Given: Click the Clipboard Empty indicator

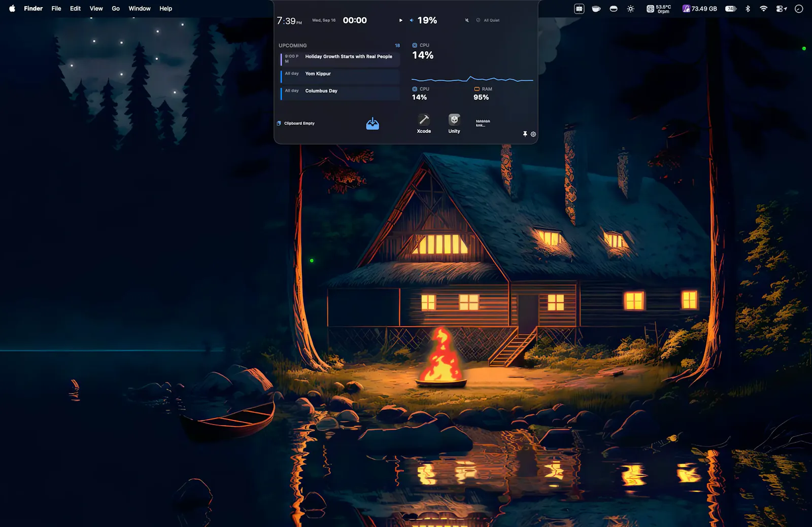Looking at the screenshot, I should pyautogui.click(x=296, y=123).
